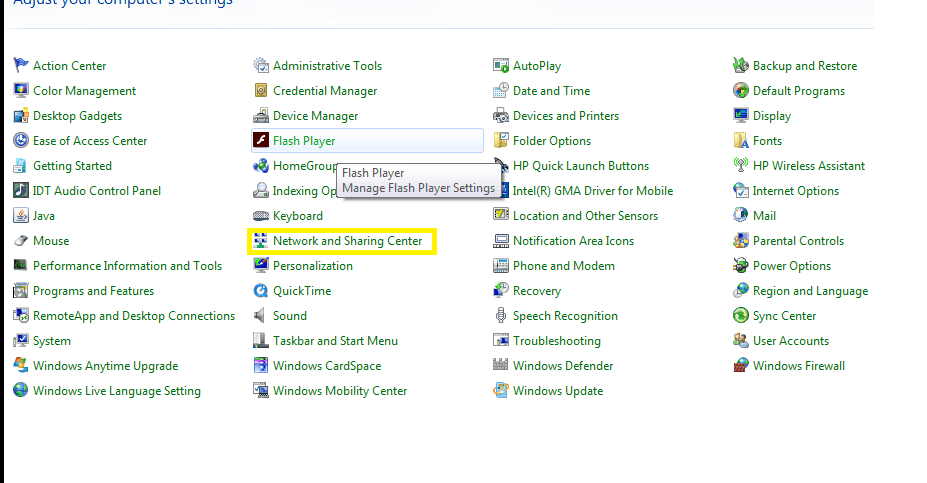Open Parental Controls link
The width and height of the screenshot is (927, 483).
coord(798,241)
